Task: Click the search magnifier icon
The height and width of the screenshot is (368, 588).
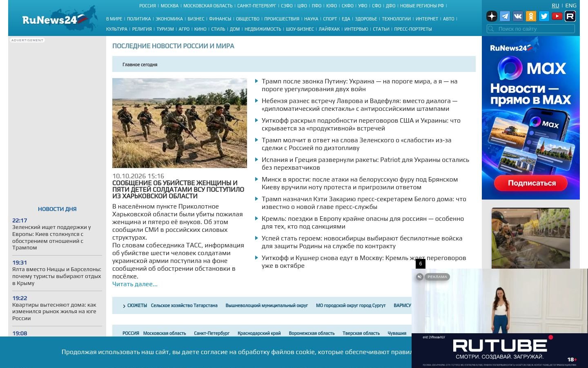Action: [491, 29]
